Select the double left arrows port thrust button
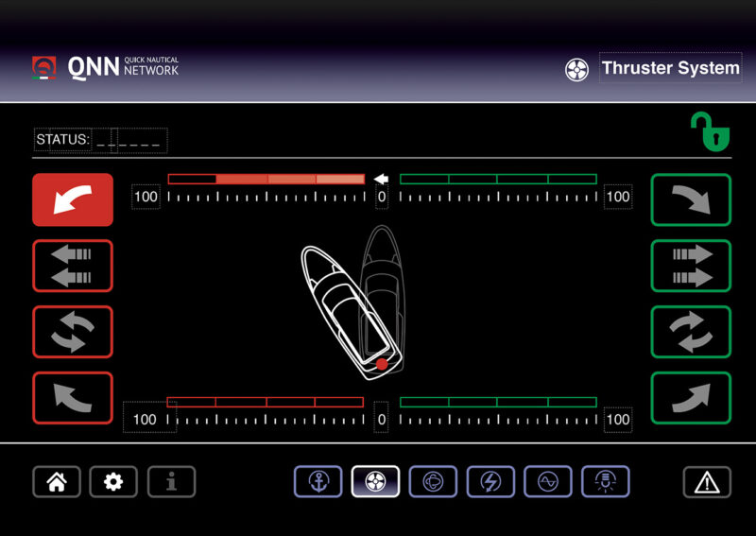This screenshot has width=756, height=536. tap(73, 266)
